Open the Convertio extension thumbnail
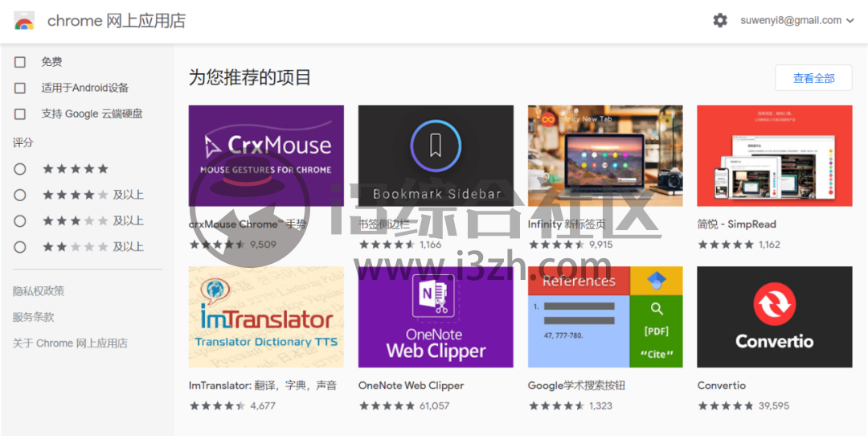This screenshot has width=868, height=436. 775,317
